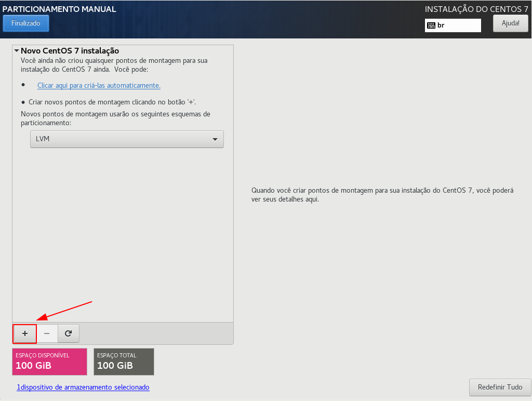
Task: Click the keyboard icon beside br
Action: click(x=431, y=25)
